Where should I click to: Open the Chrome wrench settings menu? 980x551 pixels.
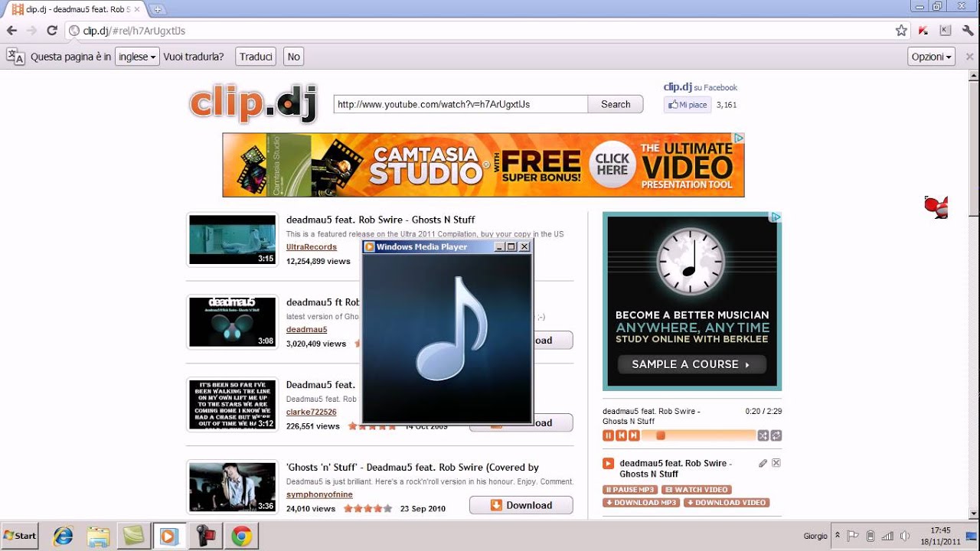pyautogui.click(x=968, y=31)
